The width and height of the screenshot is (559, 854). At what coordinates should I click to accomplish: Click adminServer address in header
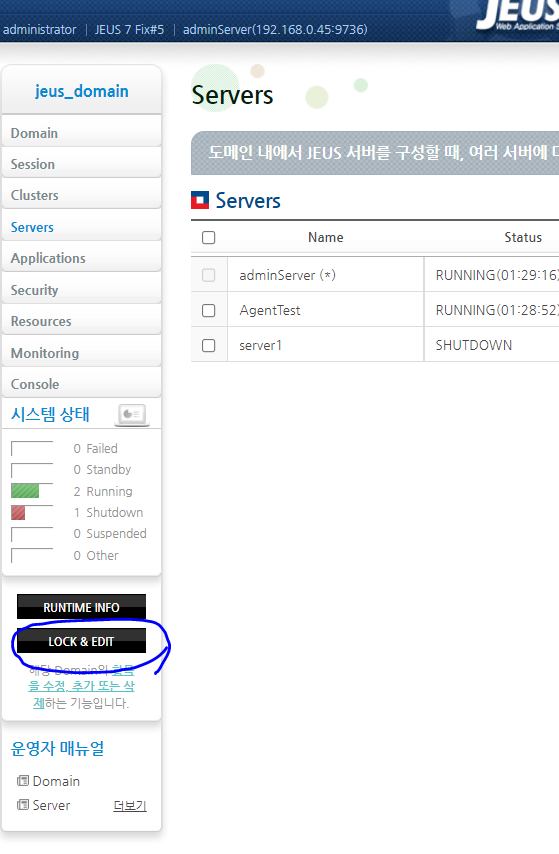[x=275, y=29]
